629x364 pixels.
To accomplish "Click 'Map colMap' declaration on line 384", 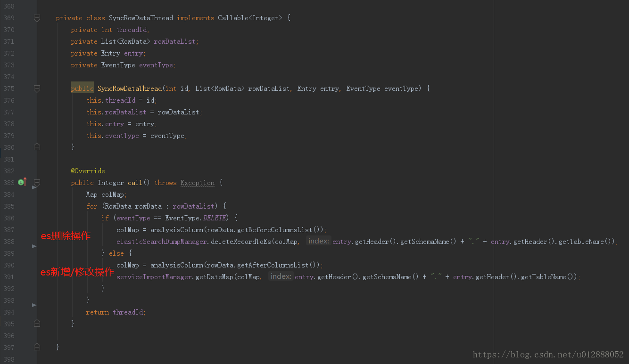I will point(107,194).
